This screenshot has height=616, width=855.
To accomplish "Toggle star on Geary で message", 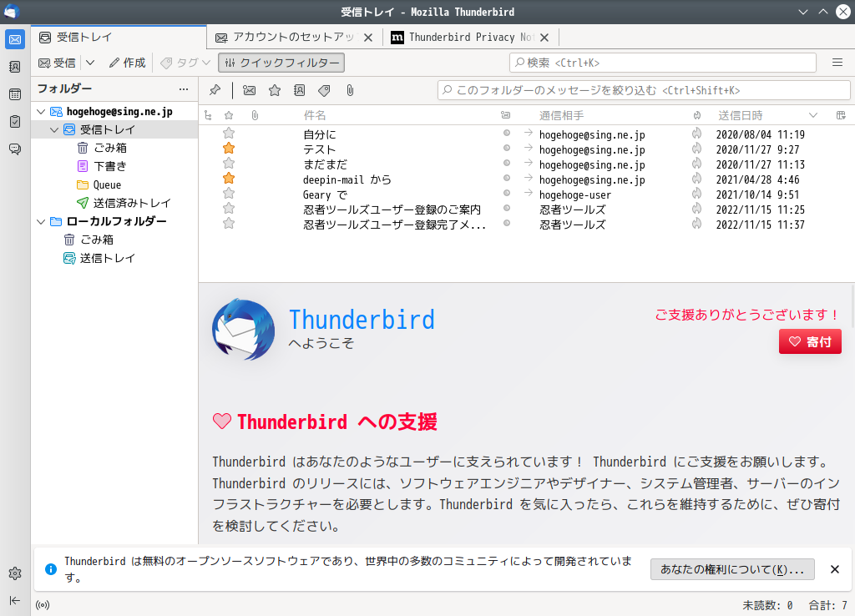I will pos(229,193).
